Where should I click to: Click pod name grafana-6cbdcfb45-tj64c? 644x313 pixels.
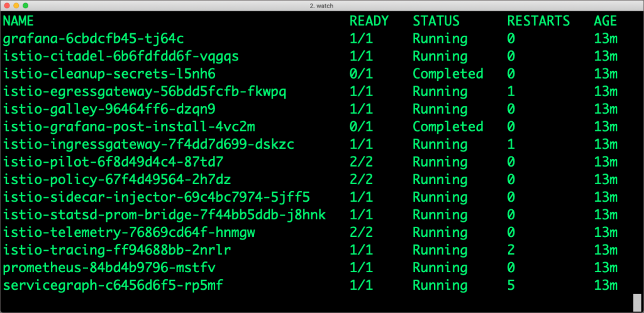(x=93, y=39)
